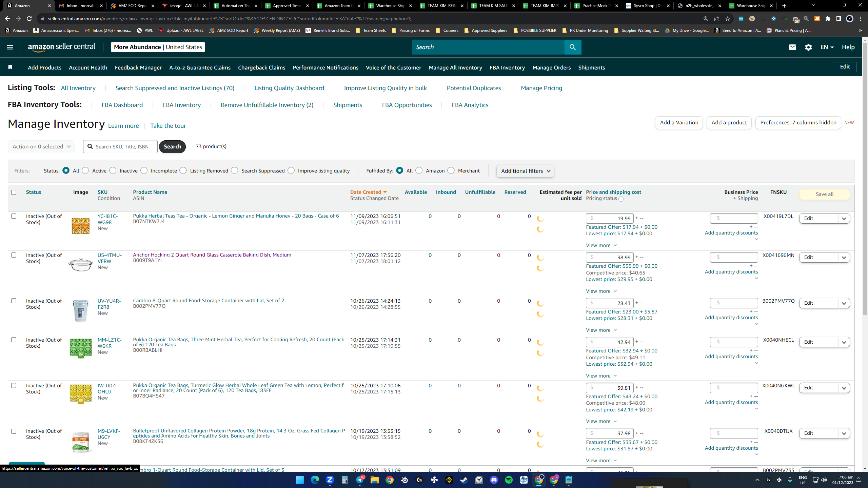Switch to the AMZ EOD Report browser tab
This screenshot has width=868, height=488.
coord(133,6)
